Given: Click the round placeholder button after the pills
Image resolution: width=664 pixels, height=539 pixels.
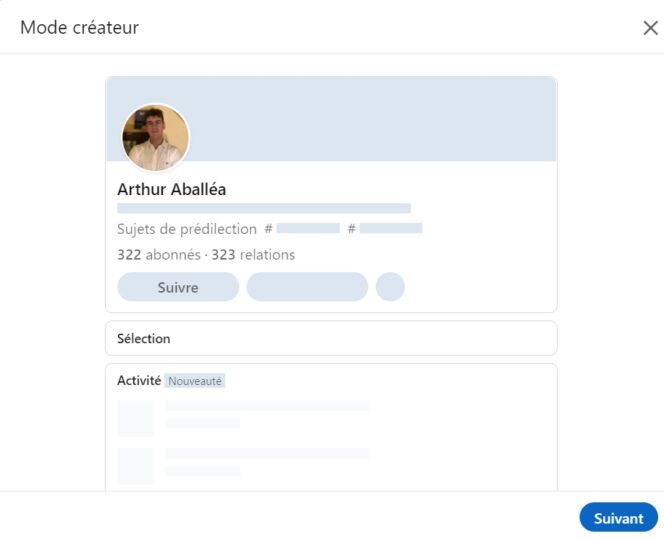Looking at the screenshot, I should pos(390,287).
